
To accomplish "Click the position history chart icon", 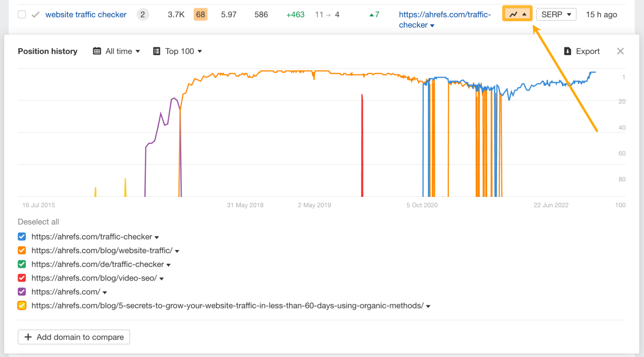I will (517, 14).
